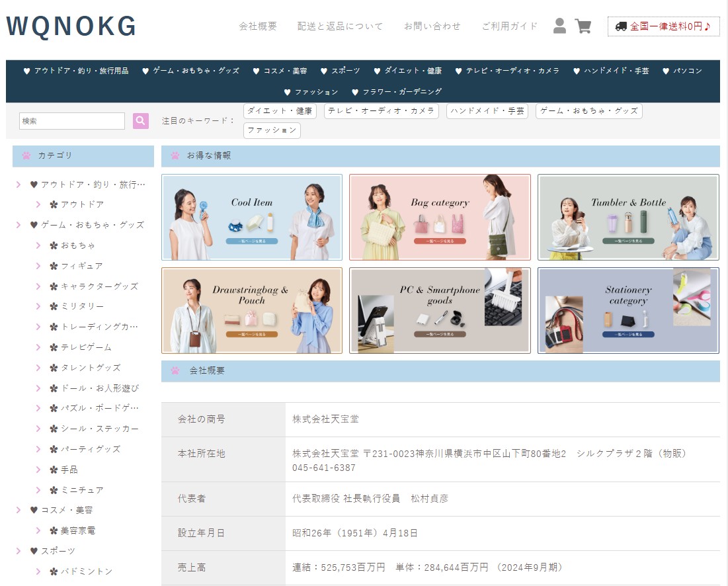Open フラワー・ガーデニング in navigation bar
The height and width of the screenshot is (586, 728).
click(397, 92)
